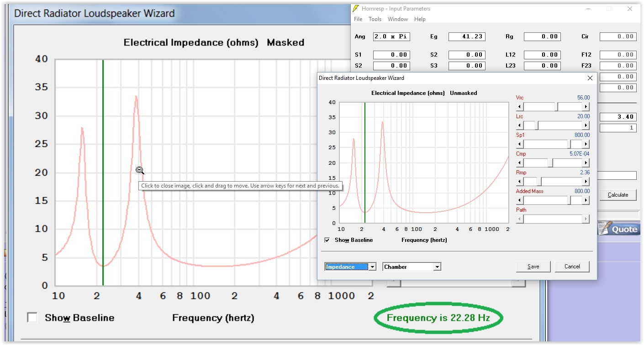Click the Added Mass slider thumb

click(570, 200)
